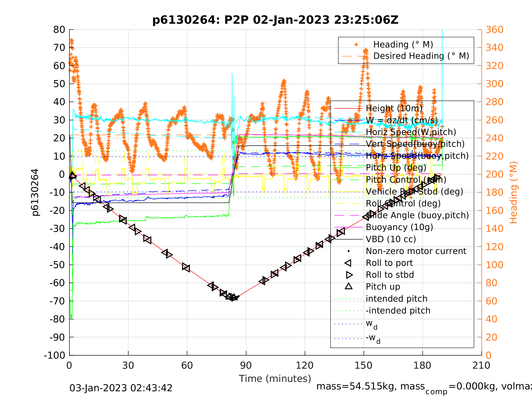Click the left y-axis tick label 80
532x399 pixels.
[x=59, y=30]
